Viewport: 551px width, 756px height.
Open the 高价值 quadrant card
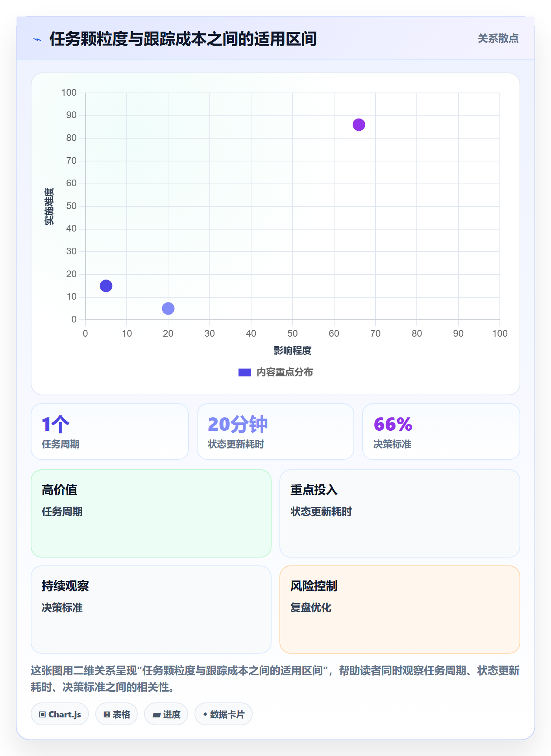pos(151,513)
